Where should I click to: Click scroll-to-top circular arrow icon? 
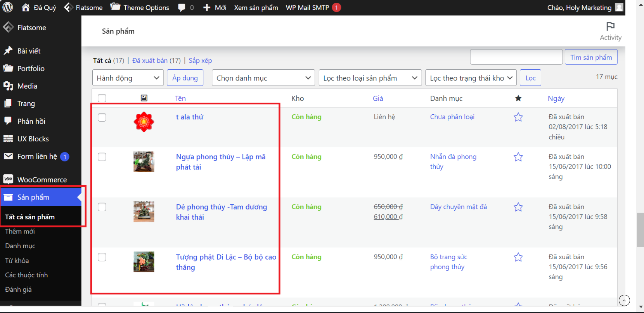pos(624,300)
